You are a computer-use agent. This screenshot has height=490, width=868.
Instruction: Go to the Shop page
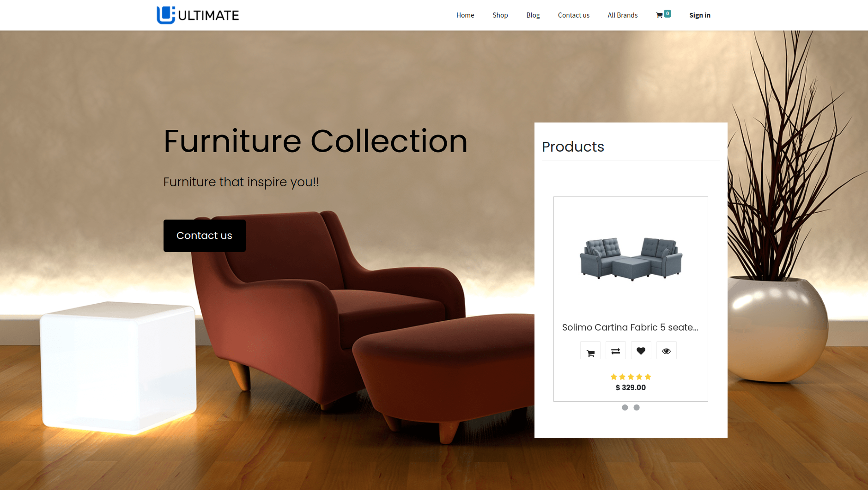(x=500, y=15)
